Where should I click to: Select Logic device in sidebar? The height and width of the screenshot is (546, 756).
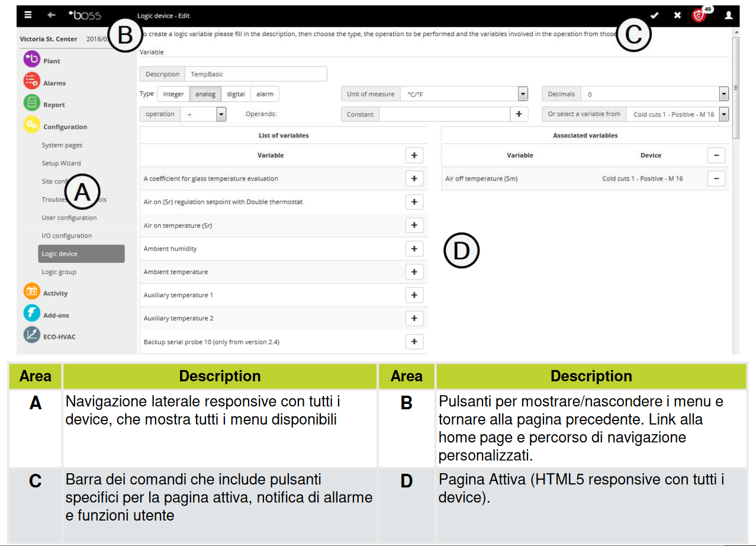(x=82, y=253)
